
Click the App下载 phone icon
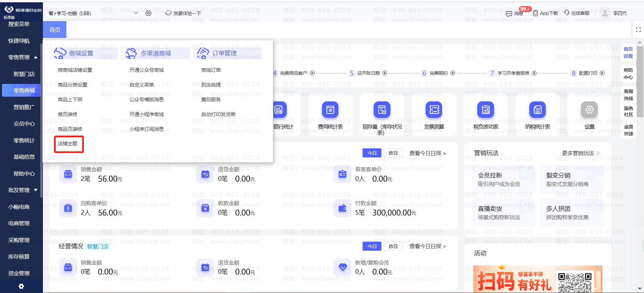point(535,13)
